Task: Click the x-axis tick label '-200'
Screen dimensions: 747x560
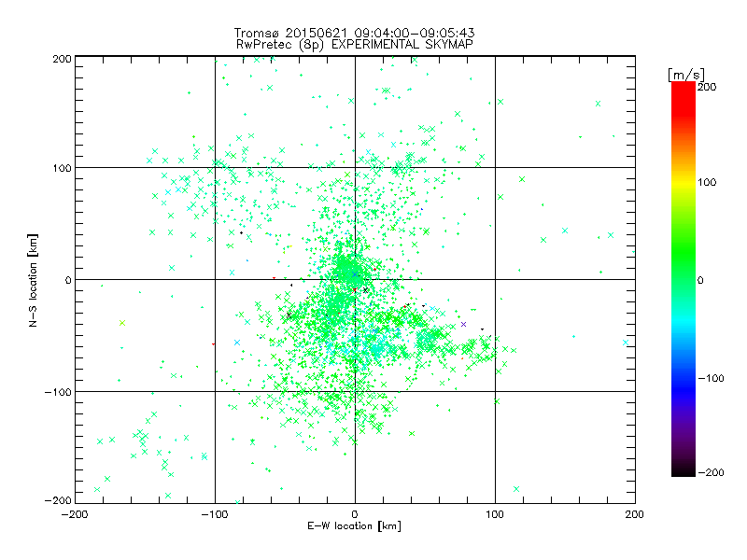Action: (x=75, y=514)
